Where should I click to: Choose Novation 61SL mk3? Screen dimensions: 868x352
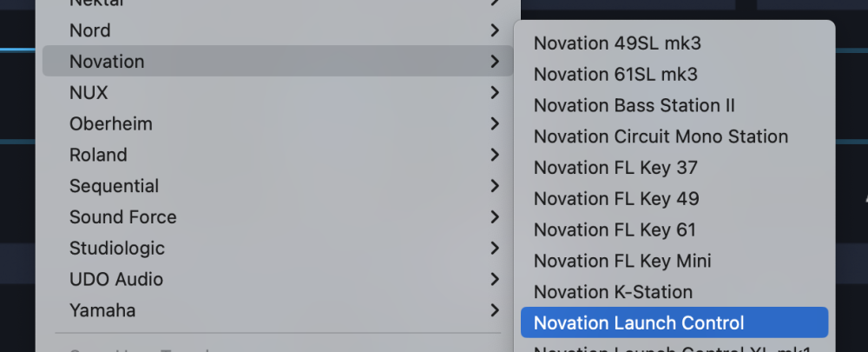coord(615,75)
